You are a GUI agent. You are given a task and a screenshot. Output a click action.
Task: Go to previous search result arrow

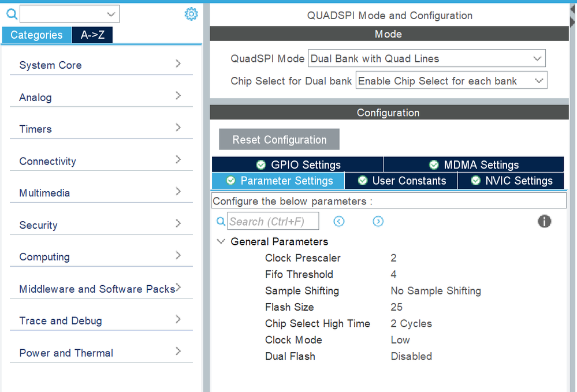[x=339, y=221]
